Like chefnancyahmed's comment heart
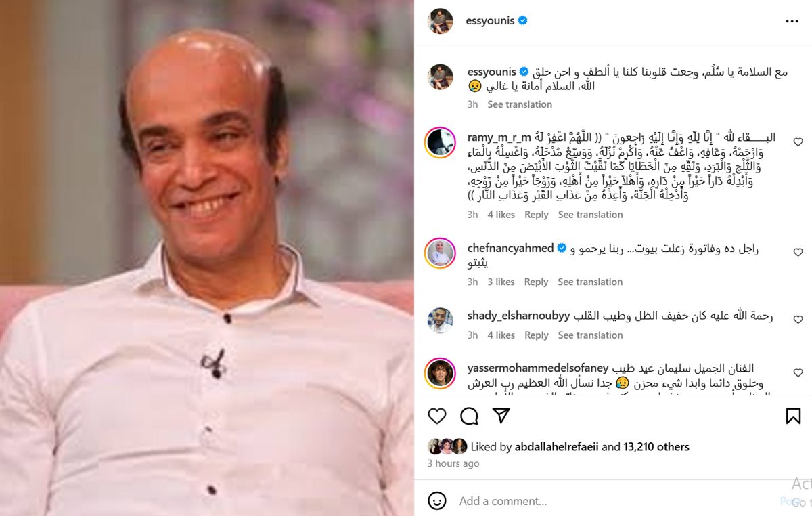The width and height of the screenshot is (812, 516). click(x=798, y=253)
